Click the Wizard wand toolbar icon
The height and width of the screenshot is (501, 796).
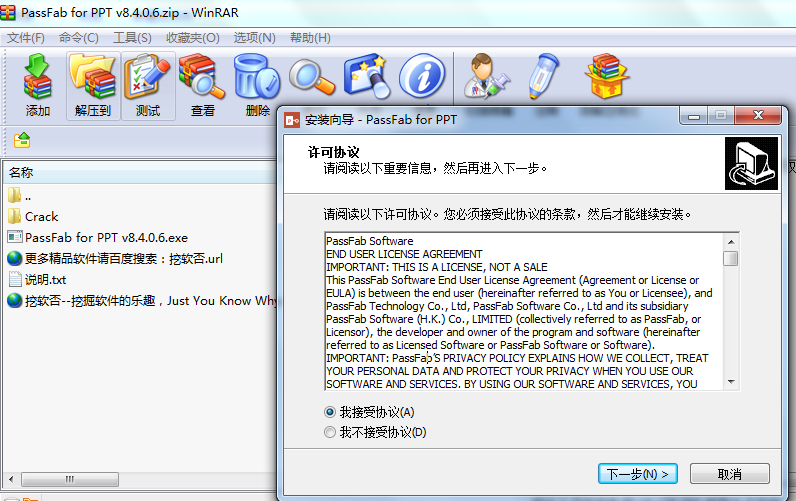tap(367, 76)
